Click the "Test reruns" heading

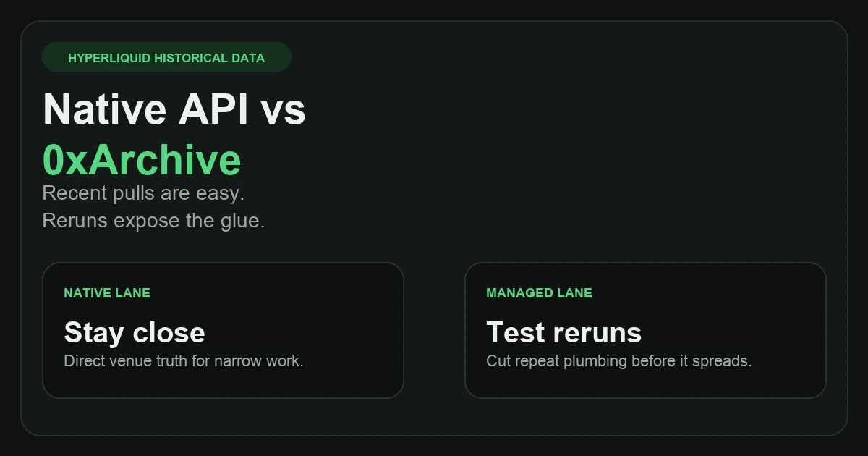(x=563, y=333)
